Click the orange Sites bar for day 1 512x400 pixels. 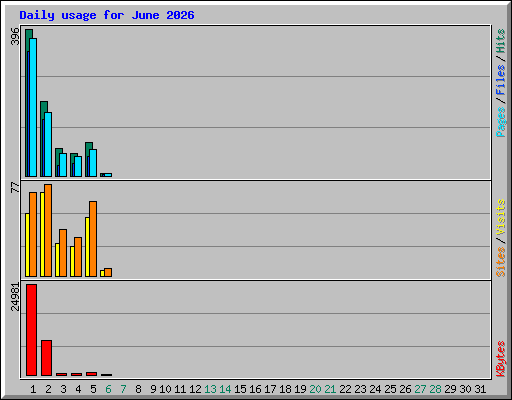[x=33, y=234]
